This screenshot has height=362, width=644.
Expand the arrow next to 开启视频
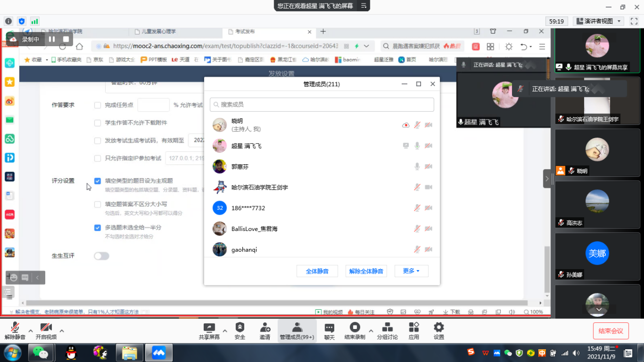coord(62,330)
